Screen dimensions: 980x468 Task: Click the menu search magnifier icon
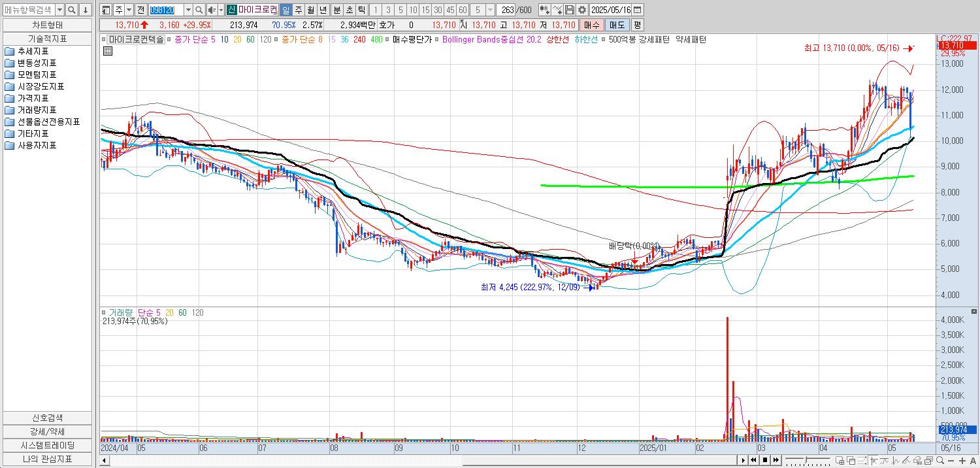[x=72, y=10]
